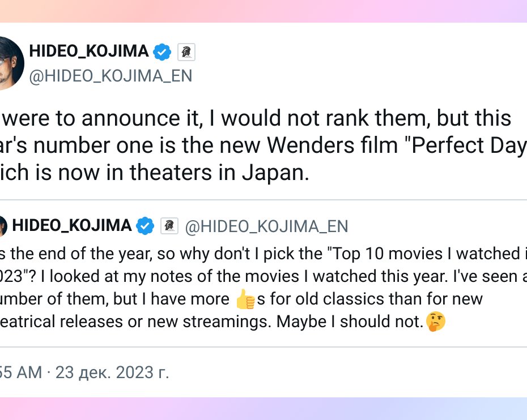Click the affiliation badge icon in the quoted tweet
Image resolution: width=527 pixels, height=420 pixels.
[169, 226]
